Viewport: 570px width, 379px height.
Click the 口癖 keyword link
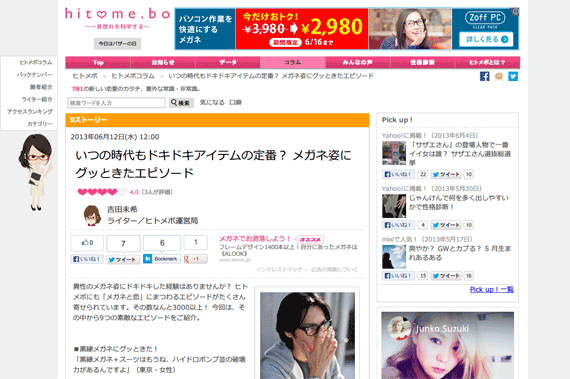[x=235, y=102]
